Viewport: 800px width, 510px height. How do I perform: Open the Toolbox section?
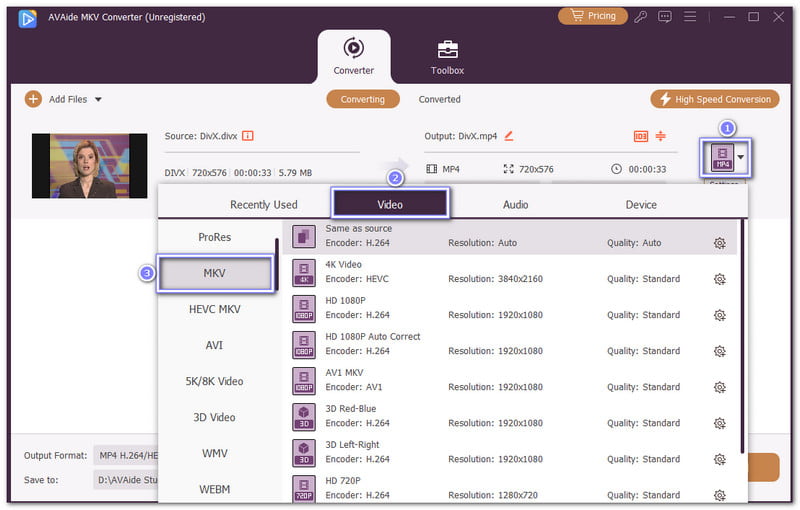pyautogui.click(x=447, y=57)
